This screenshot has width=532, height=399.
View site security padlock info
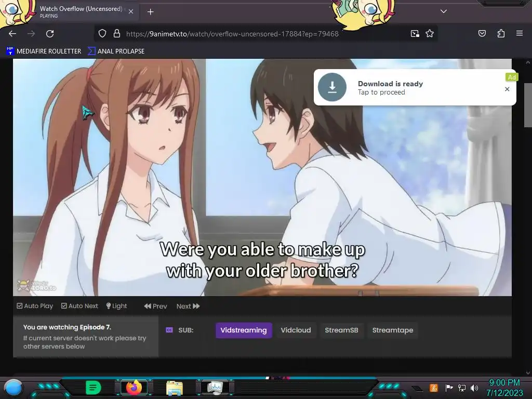tap(117, 34)
